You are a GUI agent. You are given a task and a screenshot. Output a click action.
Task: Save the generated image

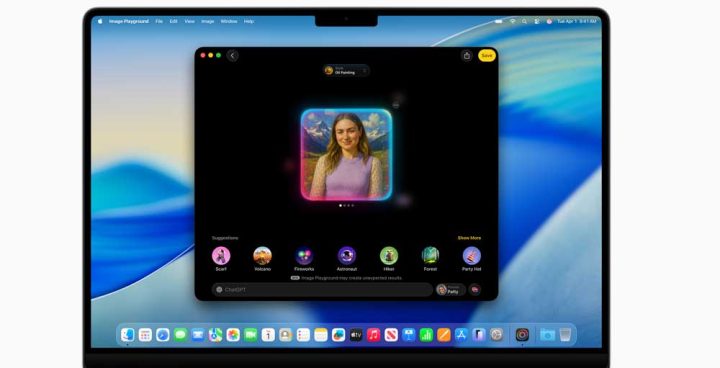pyautogui.click(x=487, y=56)
